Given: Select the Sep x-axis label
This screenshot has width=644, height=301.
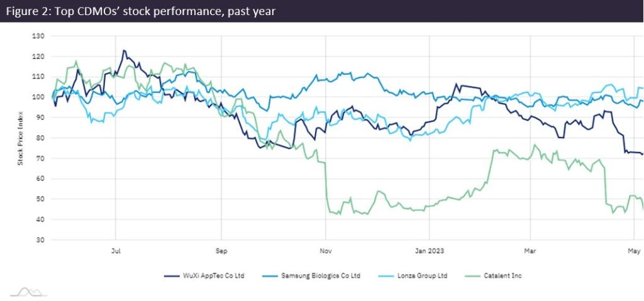Looking at the screenshot, I should point(221,250).
